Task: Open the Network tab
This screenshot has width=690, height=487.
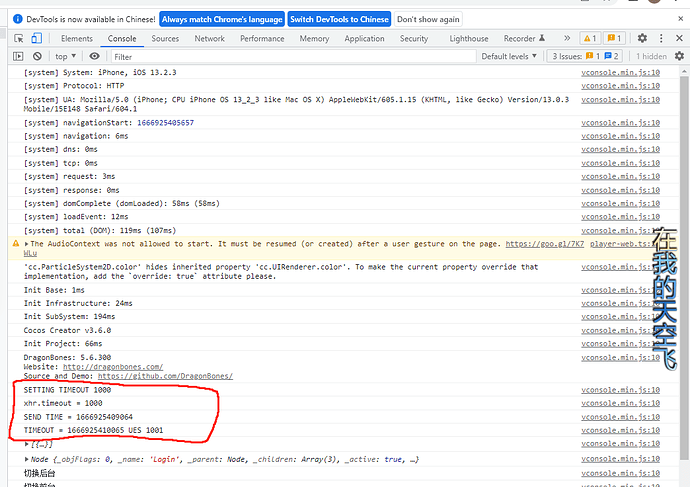Action: click(x=209, y=39)
